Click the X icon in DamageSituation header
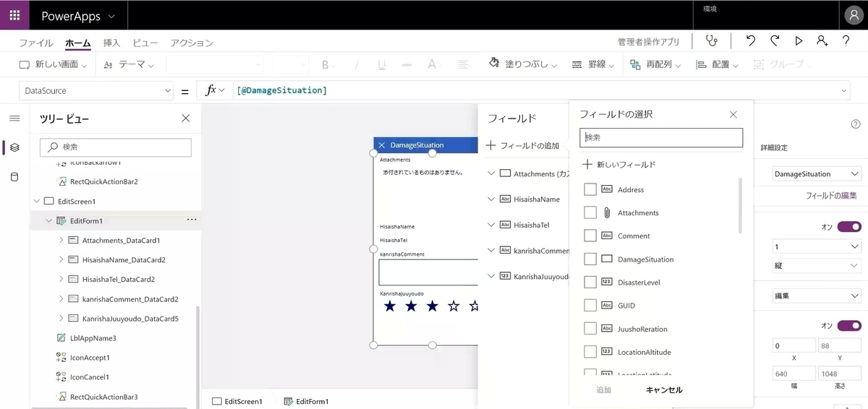The image size is (868, 409). [x=382, y=145]
